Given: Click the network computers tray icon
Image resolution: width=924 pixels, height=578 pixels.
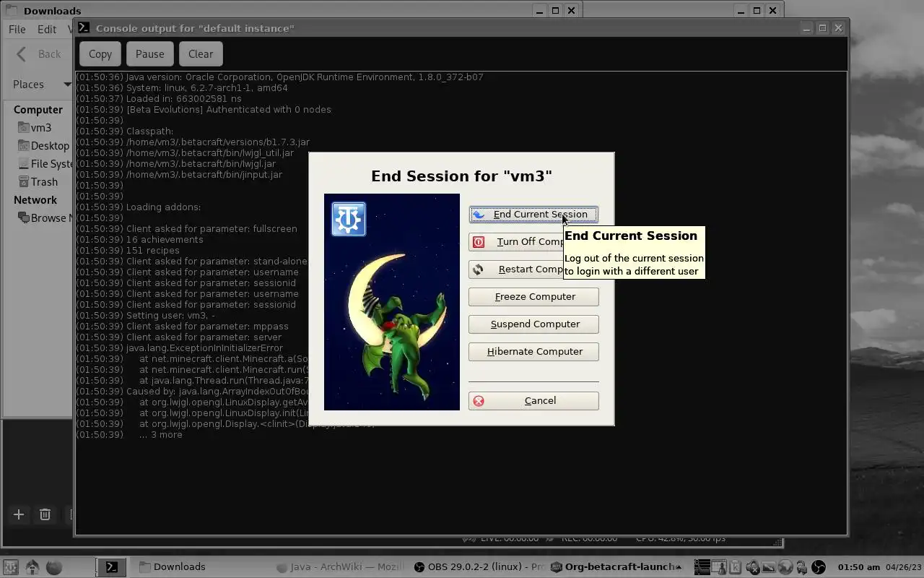Looking at the screenshot, I should click(x=801, y=567).
